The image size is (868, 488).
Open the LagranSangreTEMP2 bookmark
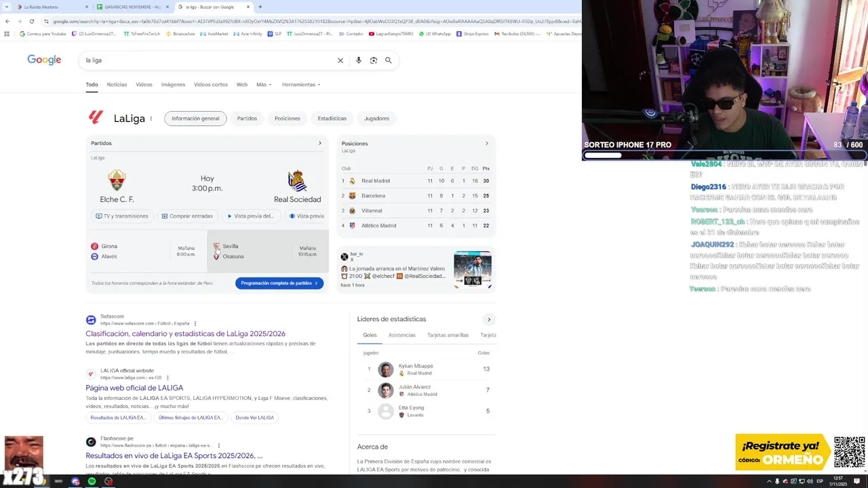tap(392, 33)
